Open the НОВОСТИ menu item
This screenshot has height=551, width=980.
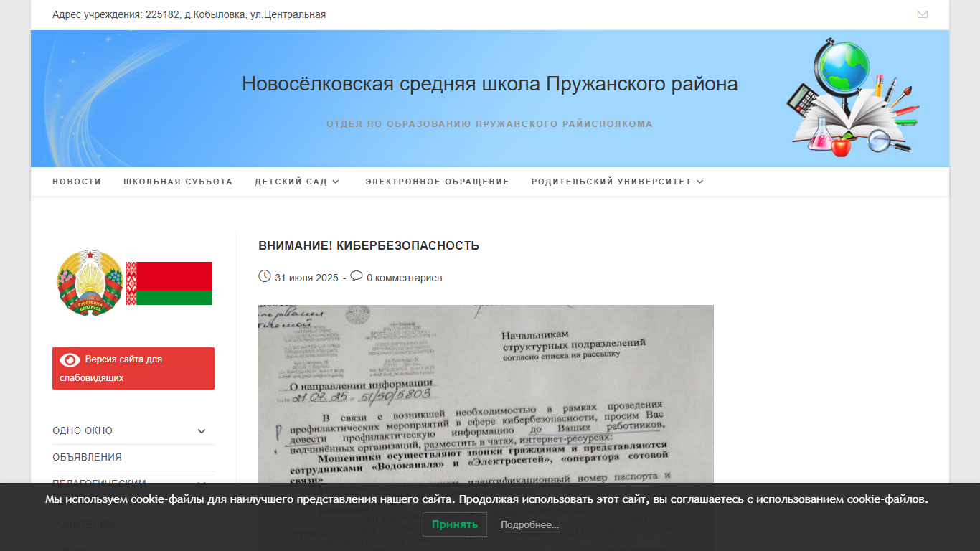[x=77, y=182]
